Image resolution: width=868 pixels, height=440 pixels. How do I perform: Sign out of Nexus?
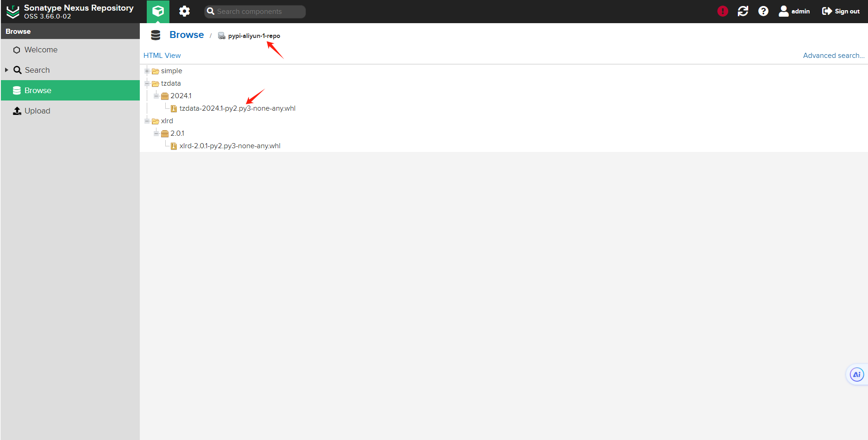(x=841, y=11)
